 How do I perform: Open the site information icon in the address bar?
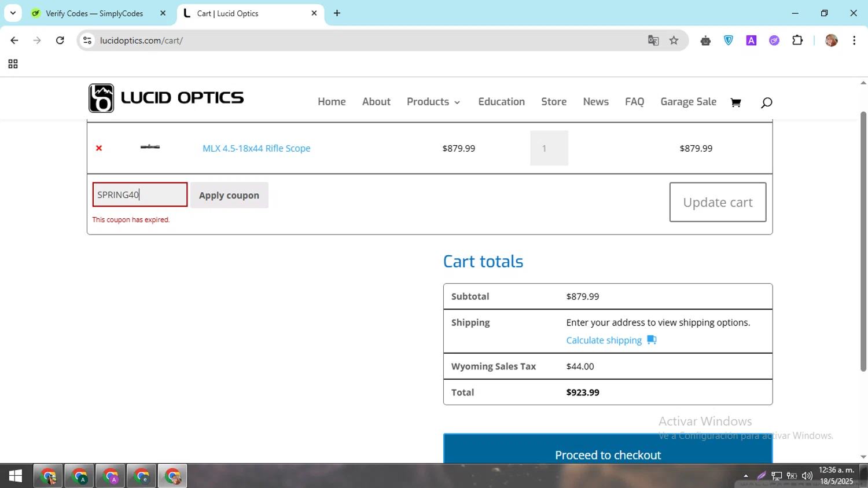[x=87, y=41]
